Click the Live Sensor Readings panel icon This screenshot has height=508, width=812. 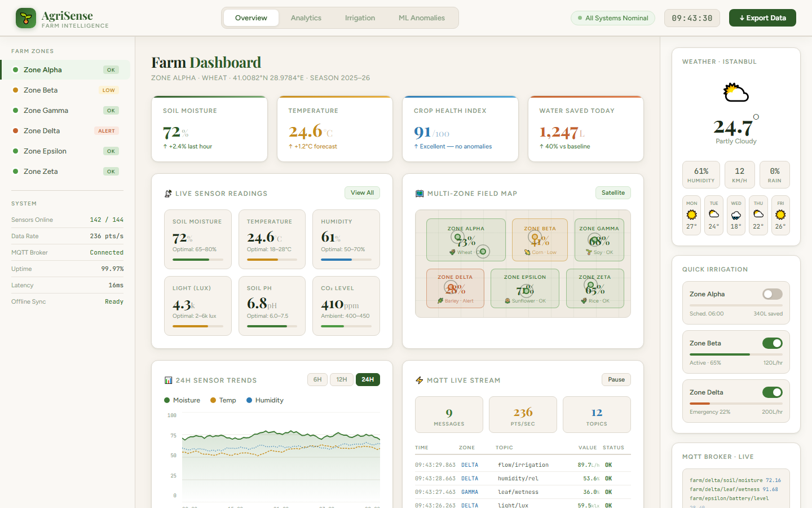point(168,194)
